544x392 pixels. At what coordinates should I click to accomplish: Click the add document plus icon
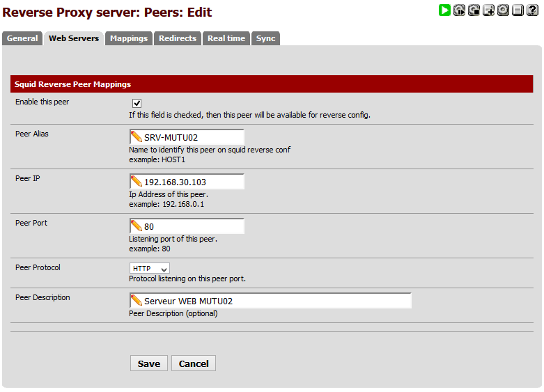[x=488, y=10]
